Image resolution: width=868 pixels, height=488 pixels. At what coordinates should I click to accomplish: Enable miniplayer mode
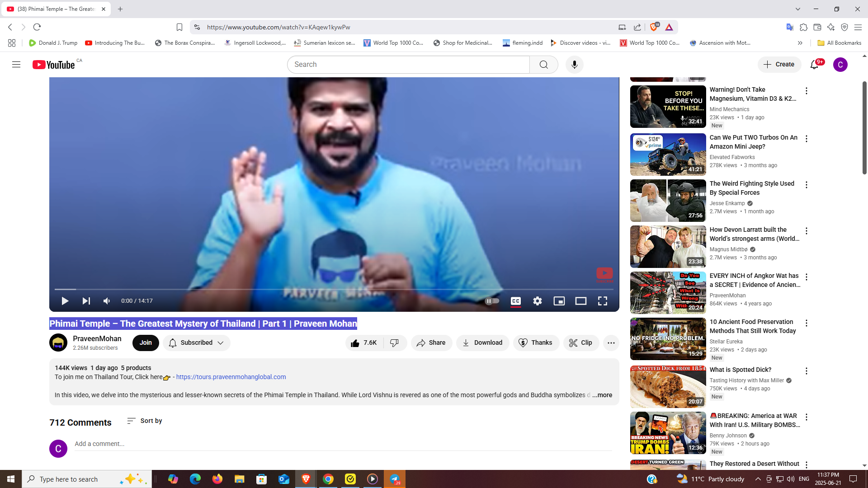559,301
